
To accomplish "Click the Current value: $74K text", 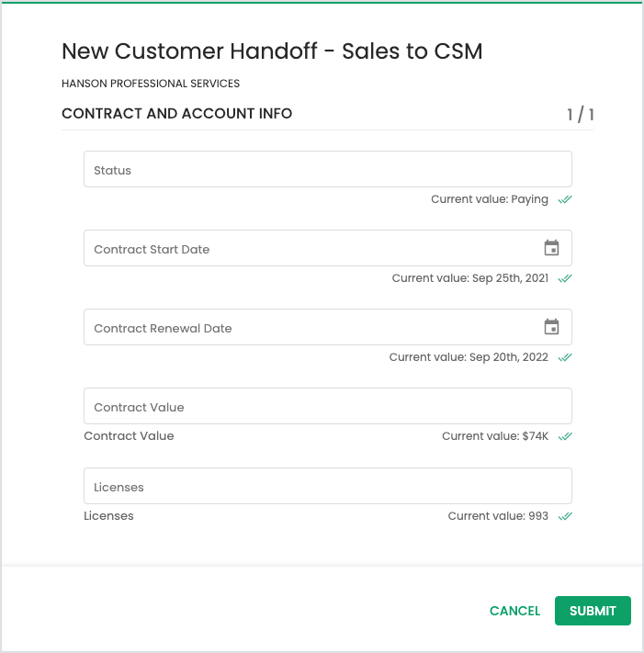I will click(495, 436).
